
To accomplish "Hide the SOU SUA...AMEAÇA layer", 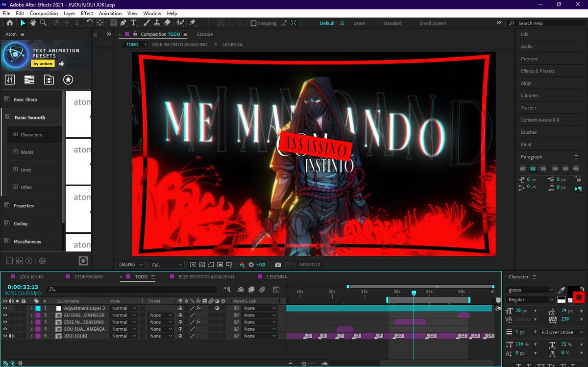I will [x=5, y=329].
